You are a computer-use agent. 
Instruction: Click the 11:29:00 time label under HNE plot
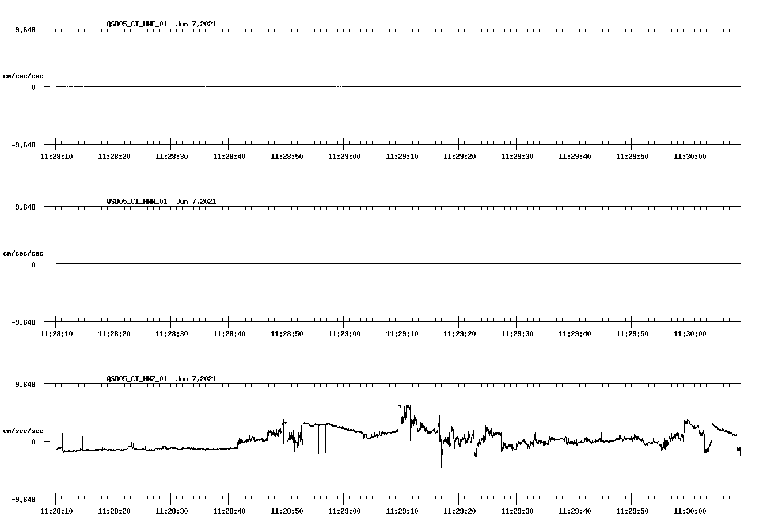[x=344, y=157]
